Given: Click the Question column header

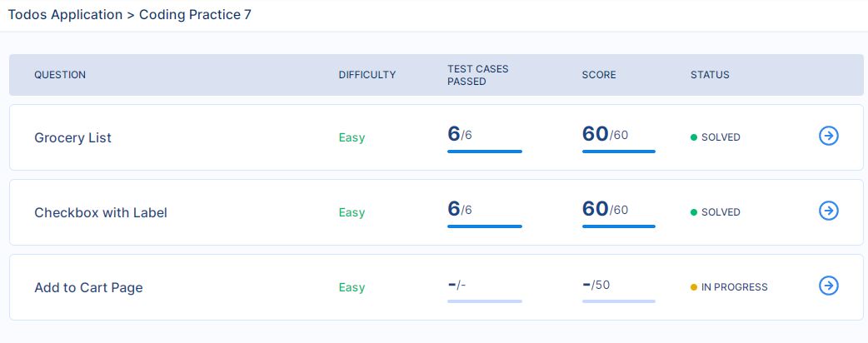Looking at the screenshot, I should (x=60, y=75).
